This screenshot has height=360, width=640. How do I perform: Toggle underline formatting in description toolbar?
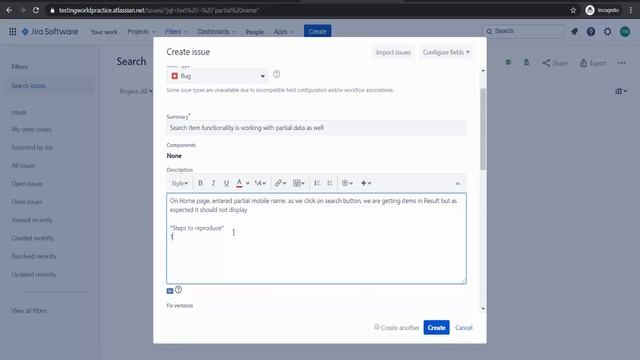[x=226, y=183]
